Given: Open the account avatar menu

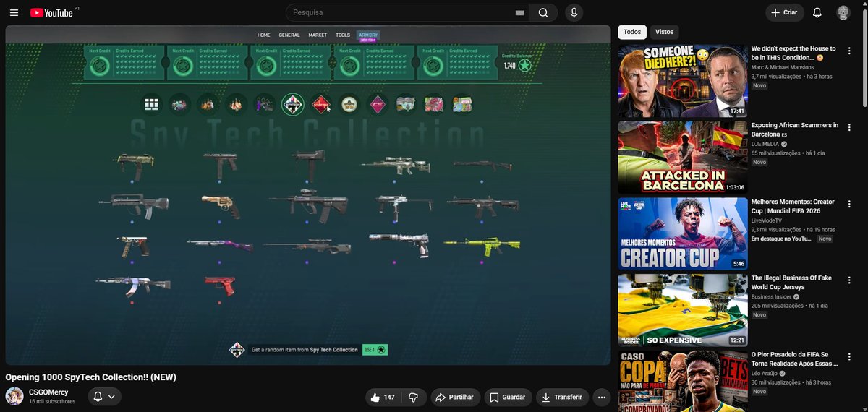Looking at the screenshot, I should (843, 12).
